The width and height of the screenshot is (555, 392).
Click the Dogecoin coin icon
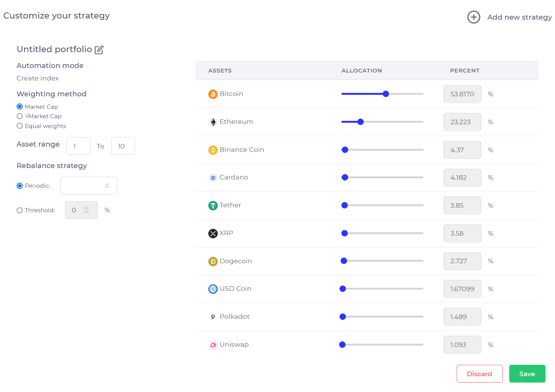tap(213, 261)
